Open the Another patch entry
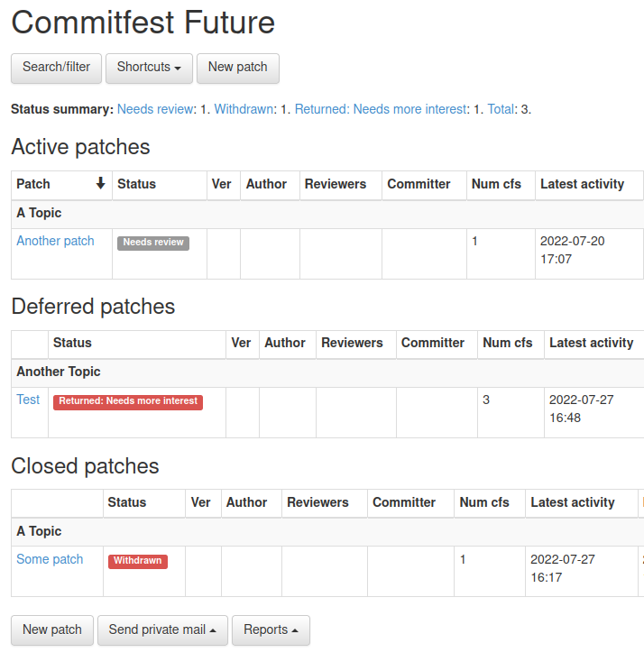 coord(55,241)
